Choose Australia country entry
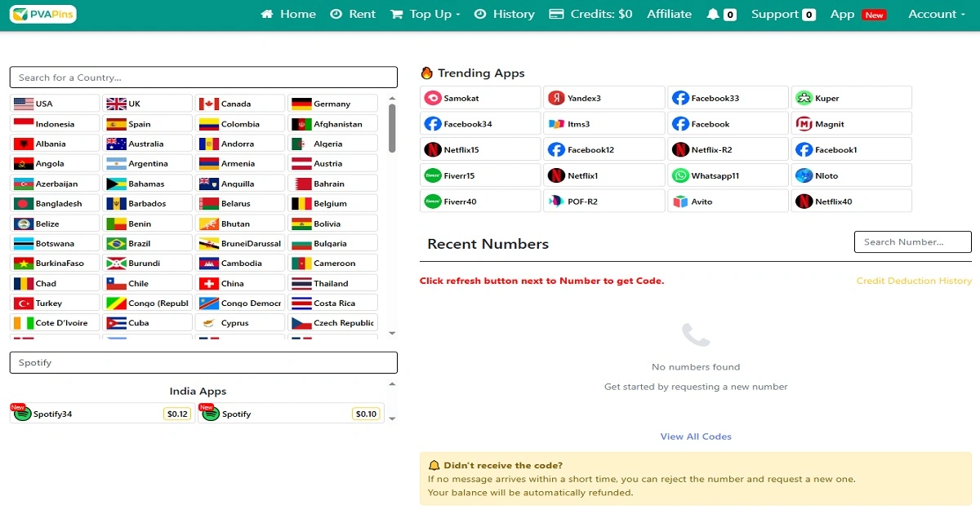The height and width of the screenshot is (514, 980). (x=148, y=144)
